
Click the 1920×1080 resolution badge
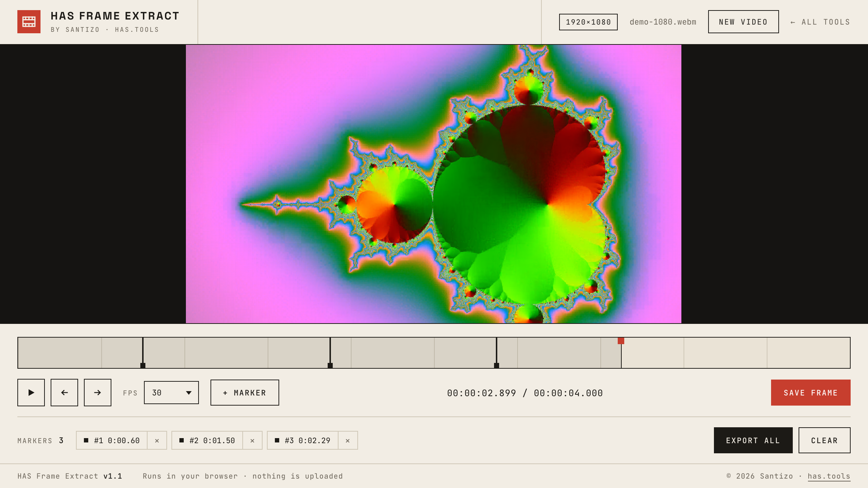tap(588, 22)
